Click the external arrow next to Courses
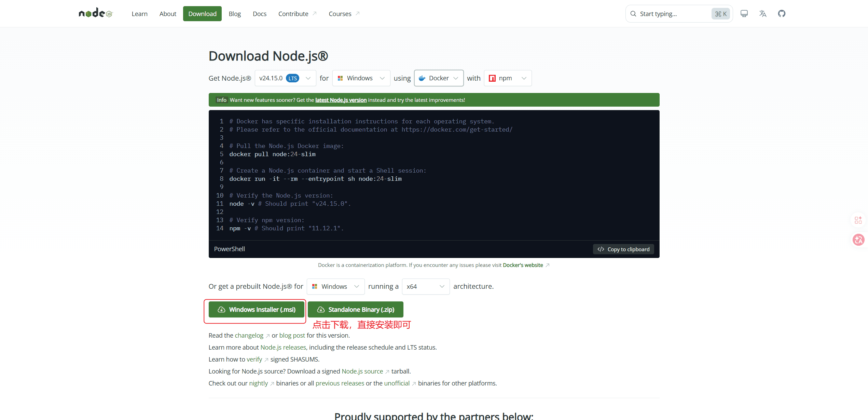This screenshot has width=868, height=420. click(358, 14)
